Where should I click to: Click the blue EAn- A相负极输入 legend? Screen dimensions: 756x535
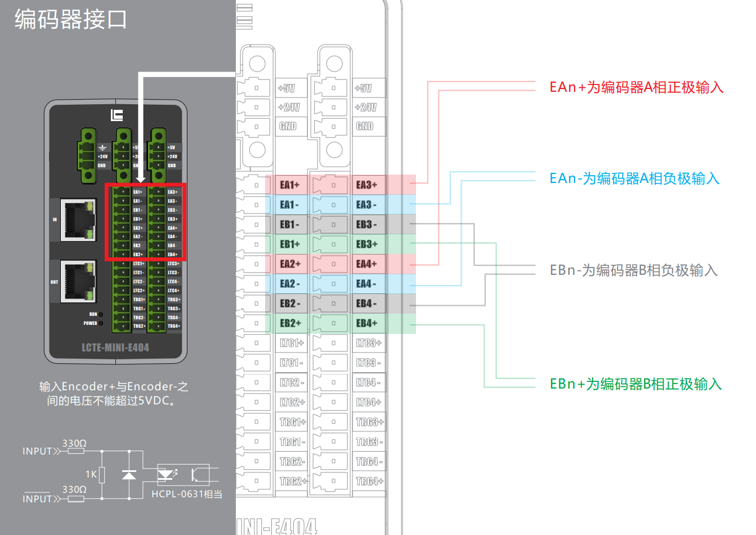point(634,179)
